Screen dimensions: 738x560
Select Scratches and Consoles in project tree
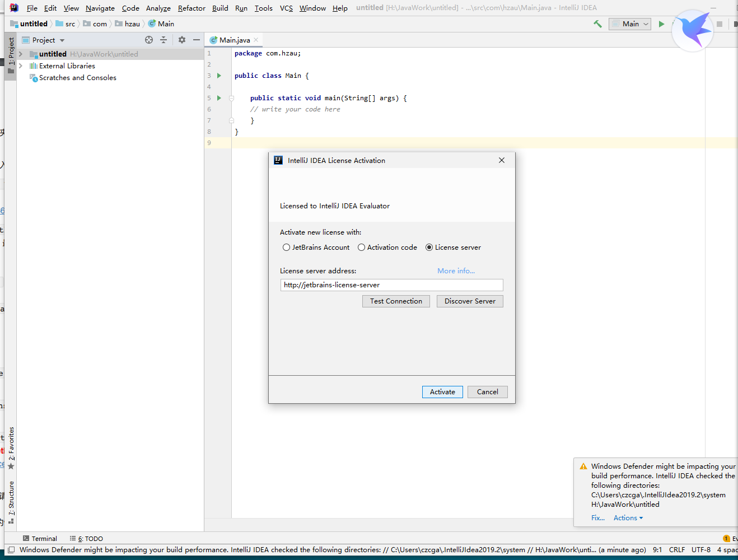(78, 78)
